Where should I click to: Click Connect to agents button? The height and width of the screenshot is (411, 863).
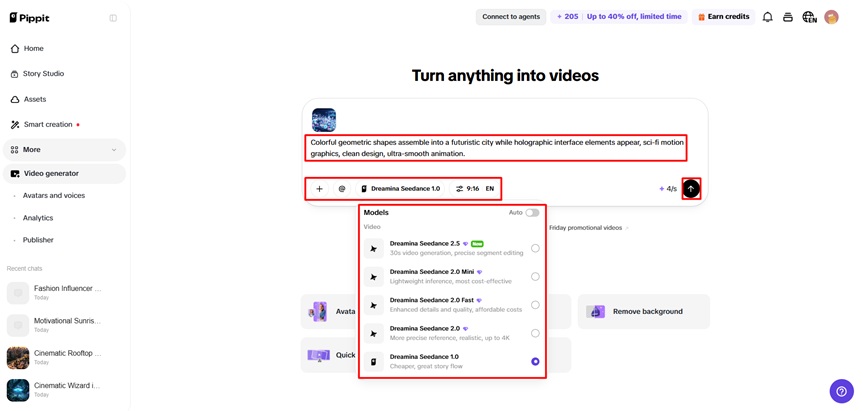click(511, 17)
